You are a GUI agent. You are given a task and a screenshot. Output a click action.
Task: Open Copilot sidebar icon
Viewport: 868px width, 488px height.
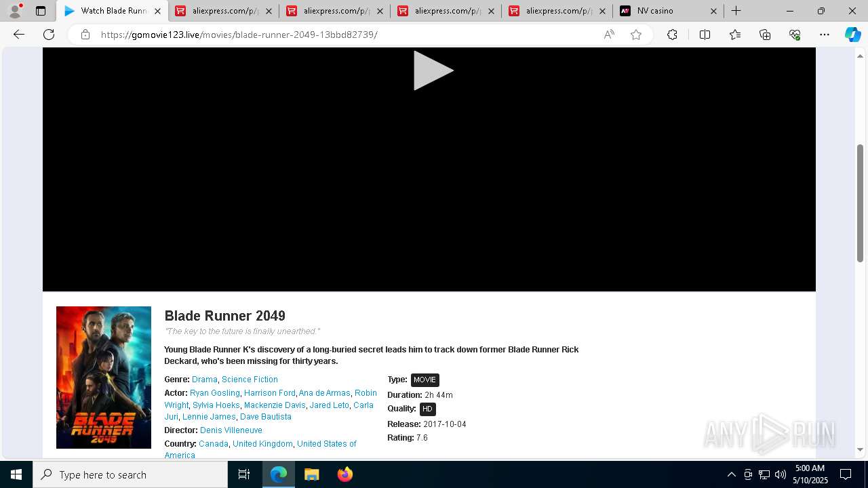click(x=852, y=35)
